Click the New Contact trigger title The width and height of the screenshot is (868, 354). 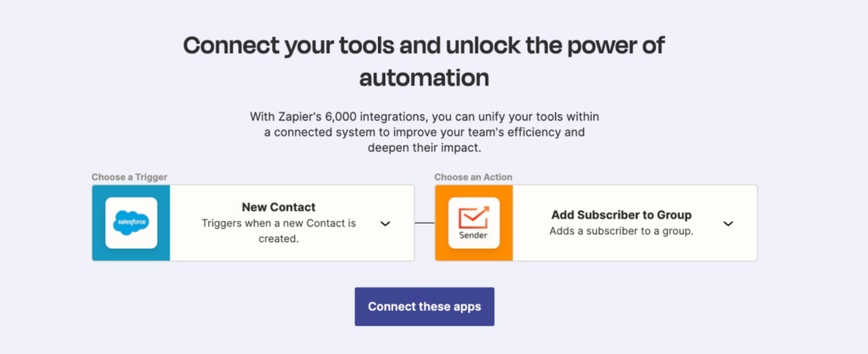coord(278,207)
